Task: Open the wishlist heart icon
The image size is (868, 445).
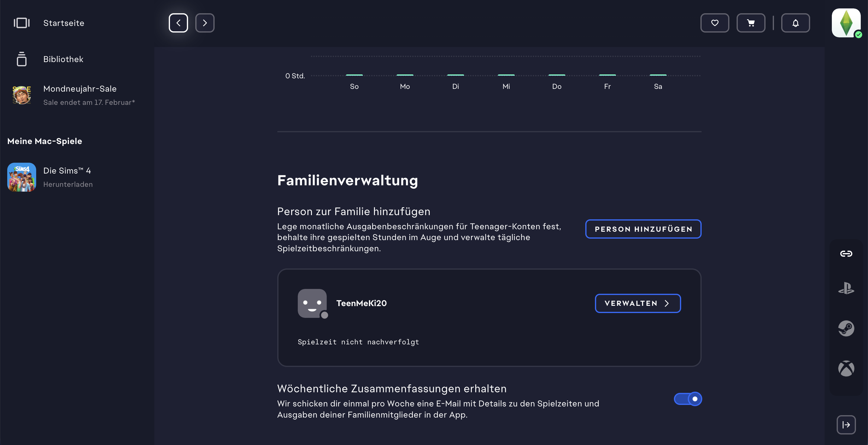Action: coord(714,23)
